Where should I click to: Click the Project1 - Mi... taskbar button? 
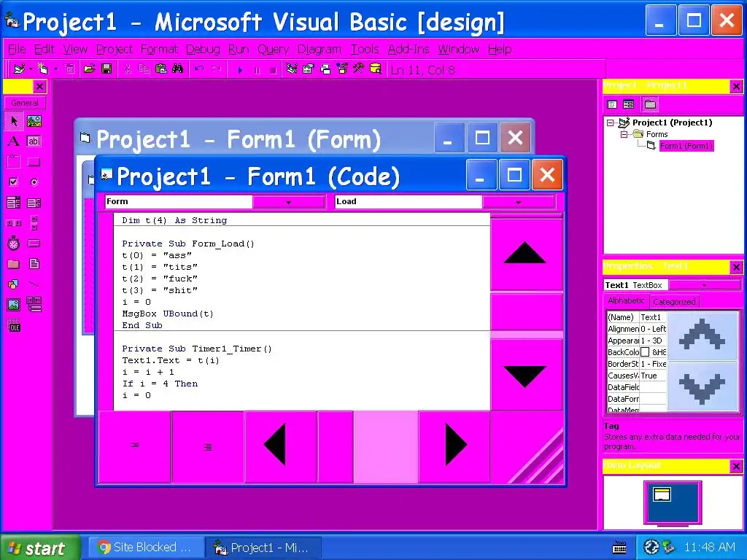(x=263, y=548)
